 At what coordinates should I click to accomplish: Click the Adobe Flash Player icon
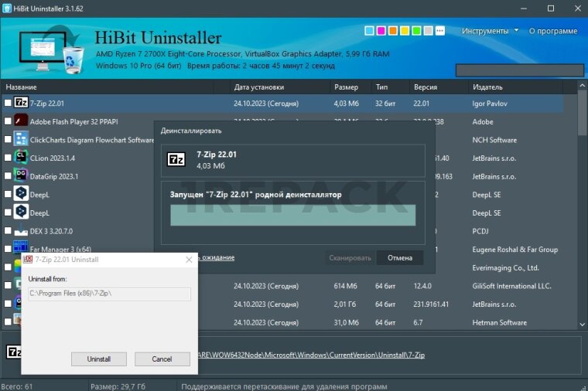[x=22, y=121]
